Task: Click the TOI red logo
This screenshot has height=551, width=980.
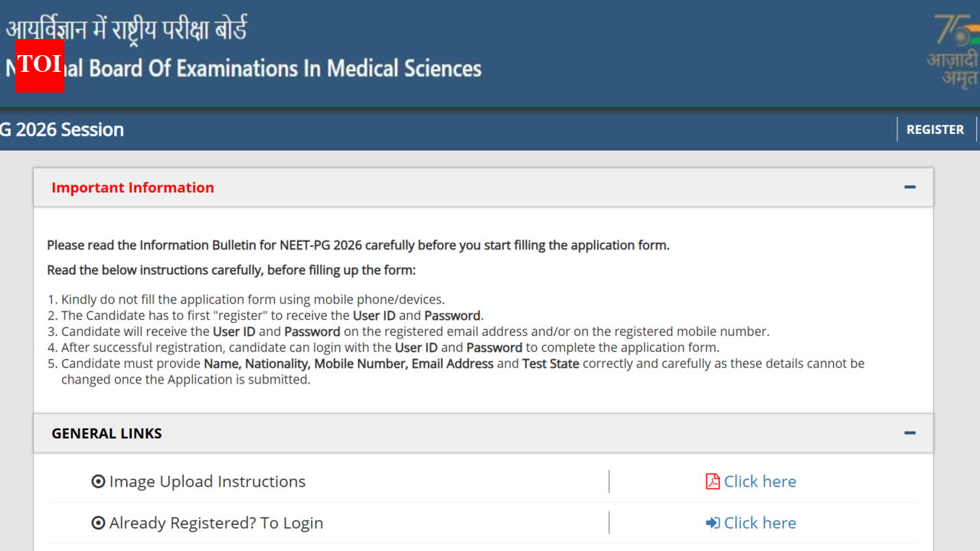Action: click(x=39, y=66)
